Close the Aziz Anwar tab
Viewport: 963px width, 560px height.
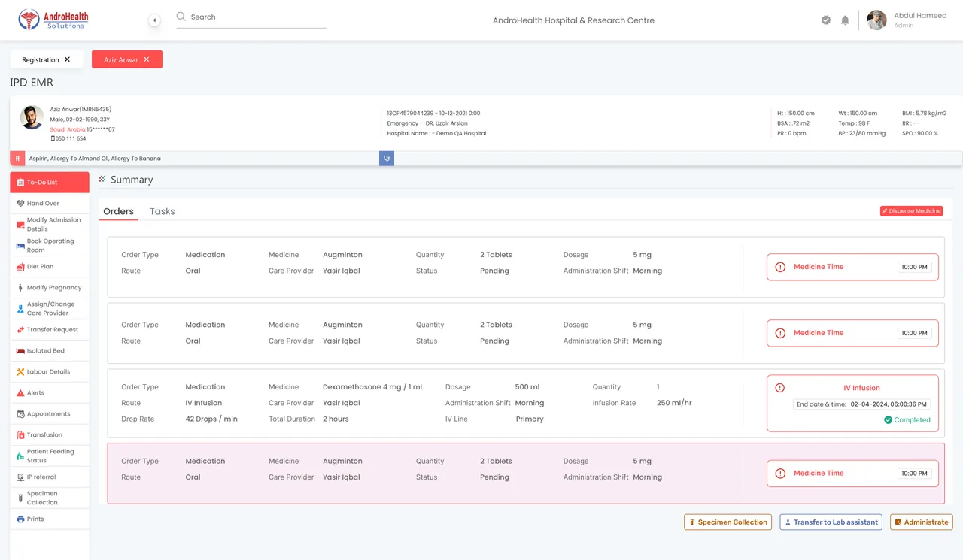point(147,59)
